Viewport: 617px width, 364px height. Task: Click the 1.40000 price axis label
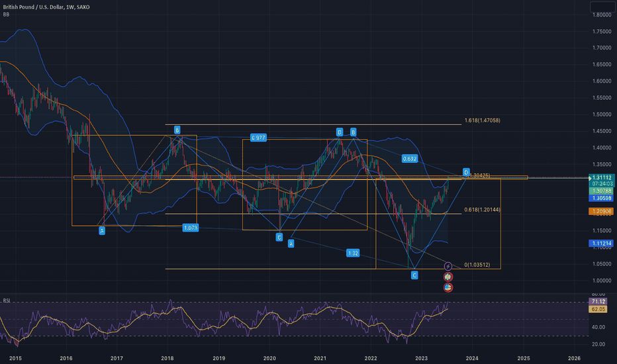click(602, 148)
